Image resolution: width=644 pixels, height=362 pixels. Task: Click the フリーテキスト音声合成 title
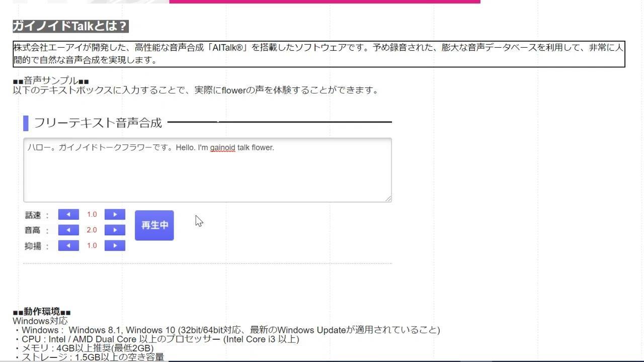click(x=98, y=123)
